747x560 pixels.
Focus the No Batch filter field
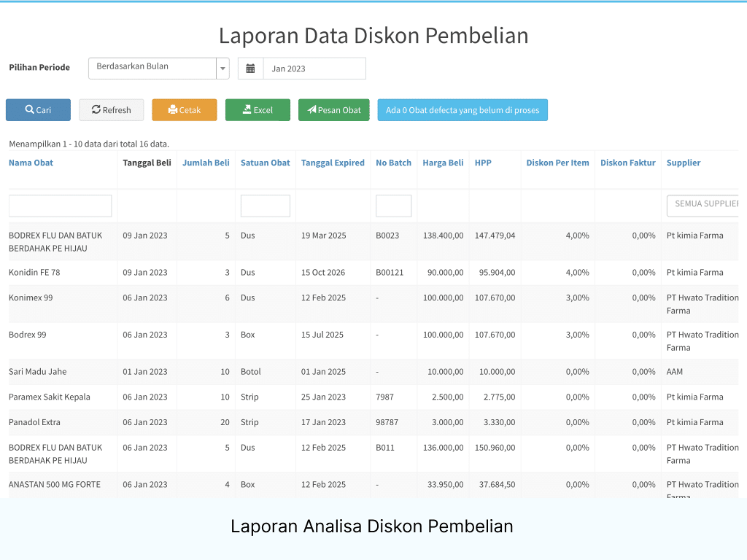tap(393, 206)
